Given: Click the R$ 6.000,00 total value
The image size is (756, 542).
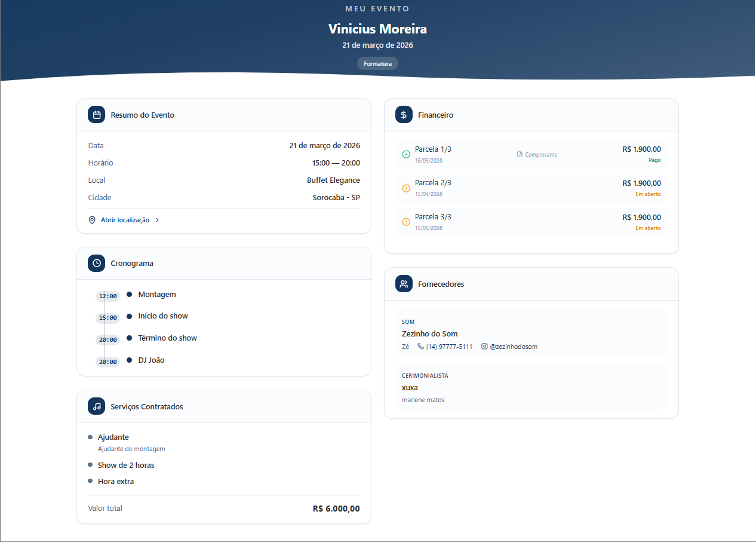Looking at the screenshot, I should 336,509.
